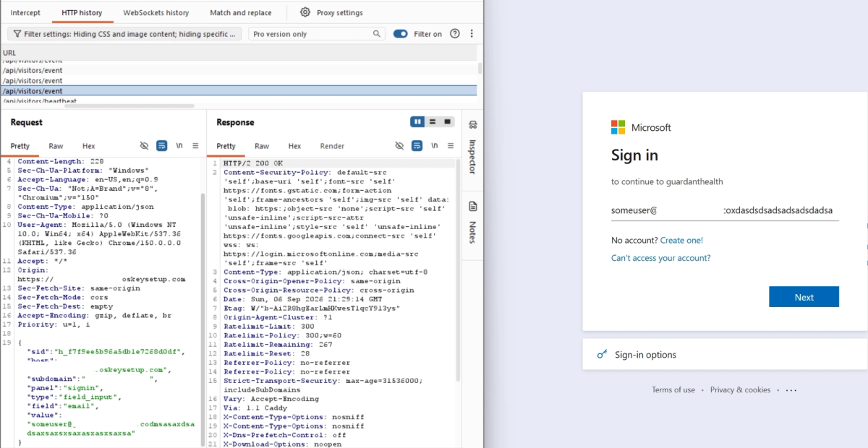
Task: Open Privacy & cookies link
Action: tap(740, 390)
